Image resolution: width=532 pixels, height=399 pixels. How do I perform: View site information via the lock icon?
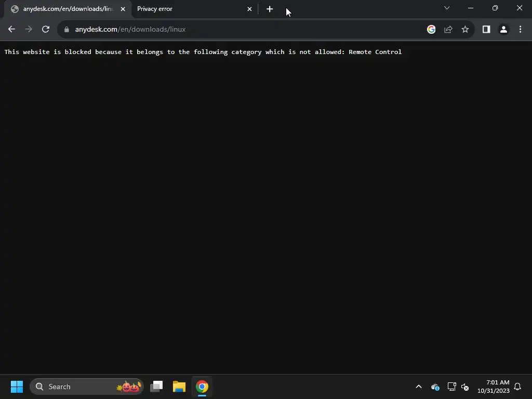tap(67, 30)
